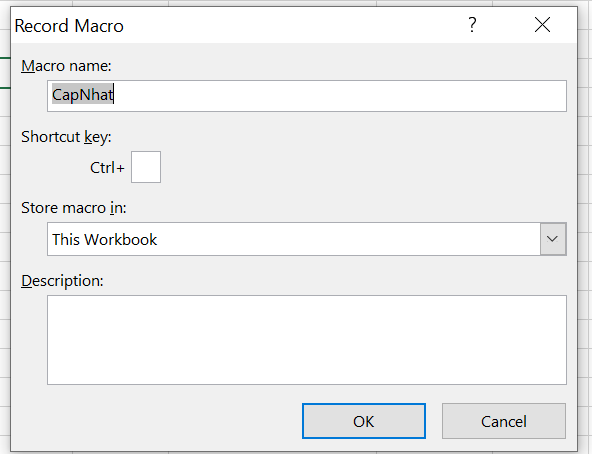Click the question mark help icon
The width and height of the screenshot is (592, 454).
pyautogui.click(x=472, y=25)
